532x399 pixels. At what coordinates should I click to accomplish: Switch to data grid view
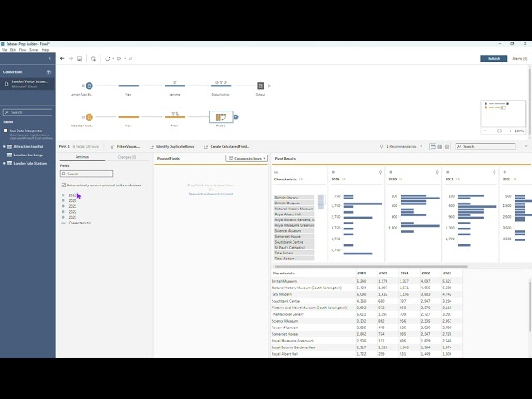tap(440, 146)
